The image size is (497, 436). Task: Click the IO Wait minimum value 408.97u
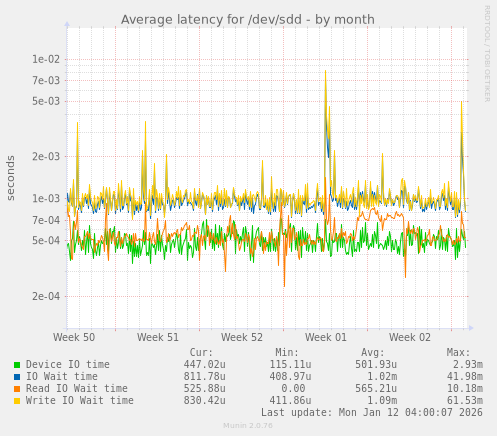click(290, 376)
